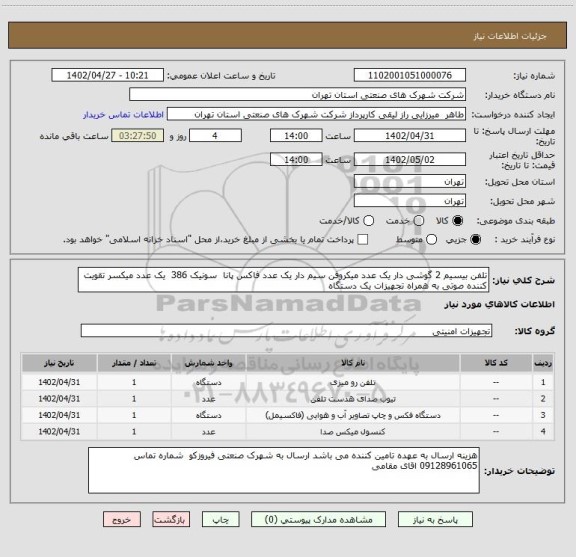This screenshot has width=576, height=557.
Task: Click date 1402/04/31 in row 2
Action: [x=59, y=399]
